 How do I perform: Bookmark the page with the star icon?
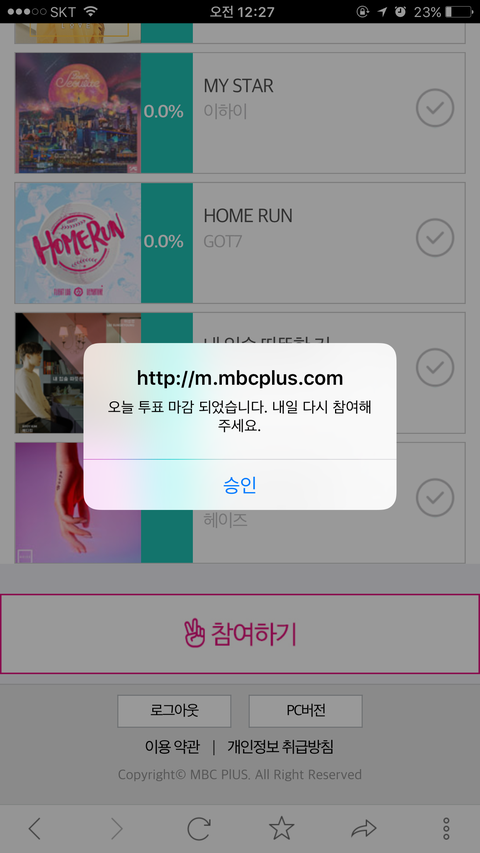[x=281, y=828]
